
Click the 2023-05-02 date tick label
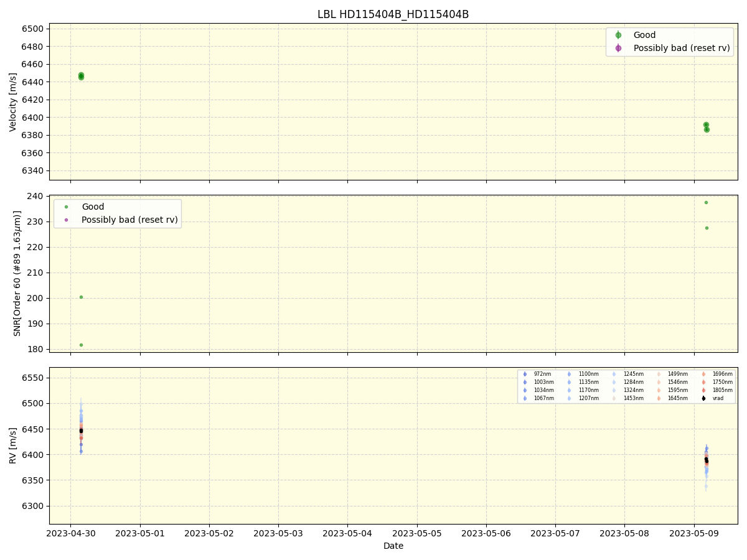point(209,533)
